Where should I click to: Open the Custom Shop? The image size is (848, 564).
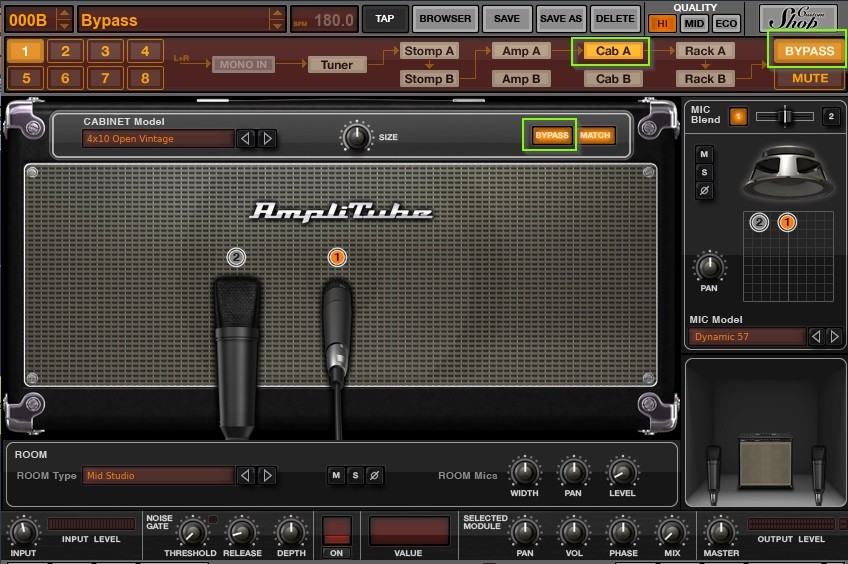click(x=797, y=18)
